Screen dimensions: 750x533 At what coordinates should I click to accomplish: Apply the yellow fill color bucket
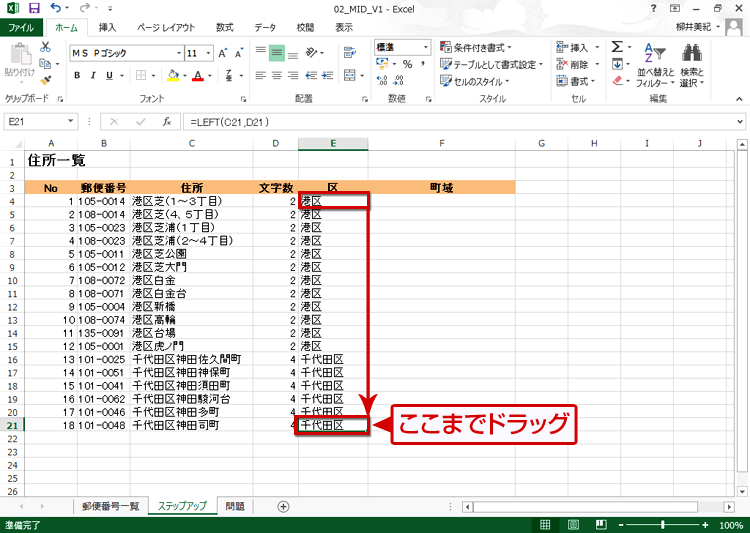point(173,75)
